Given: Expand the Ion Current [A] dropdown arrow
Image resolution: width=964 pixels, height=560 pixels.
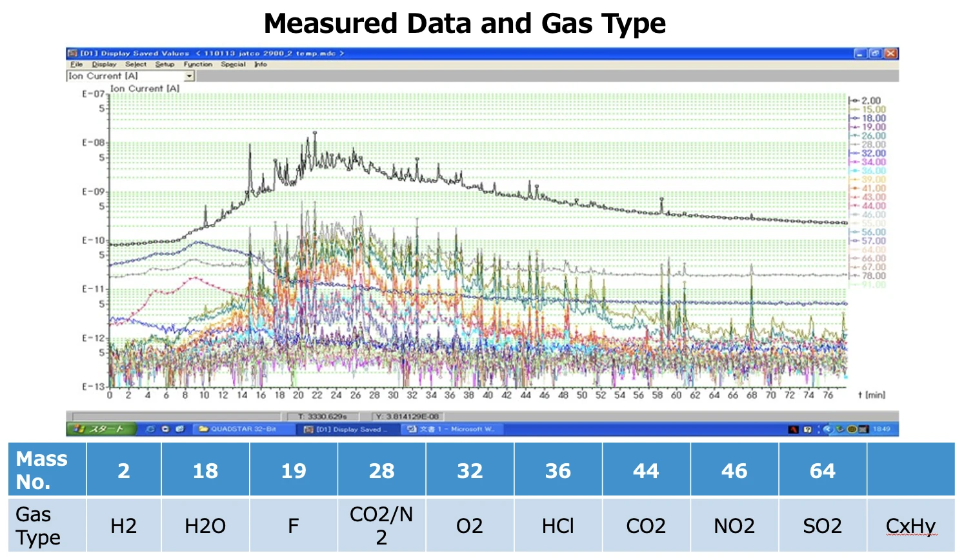Looking at the screenshot, I should [x=189, y=76].
